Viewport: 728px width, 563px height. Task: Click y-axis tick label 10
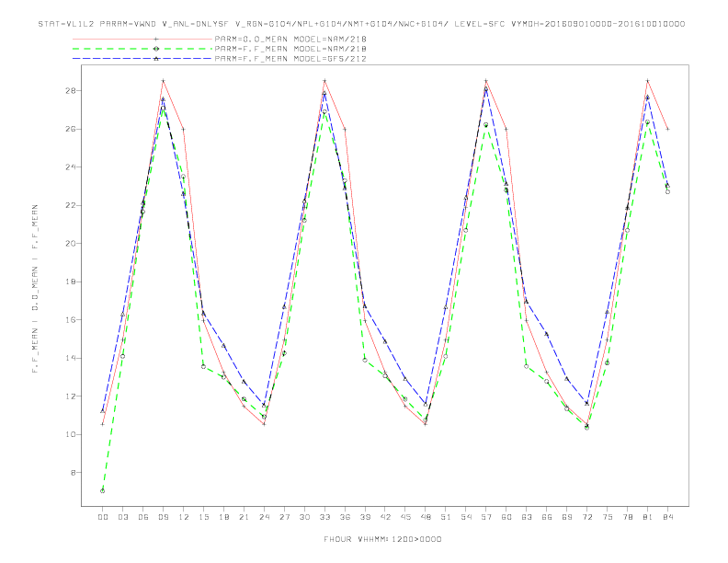[x=70, y=435]
